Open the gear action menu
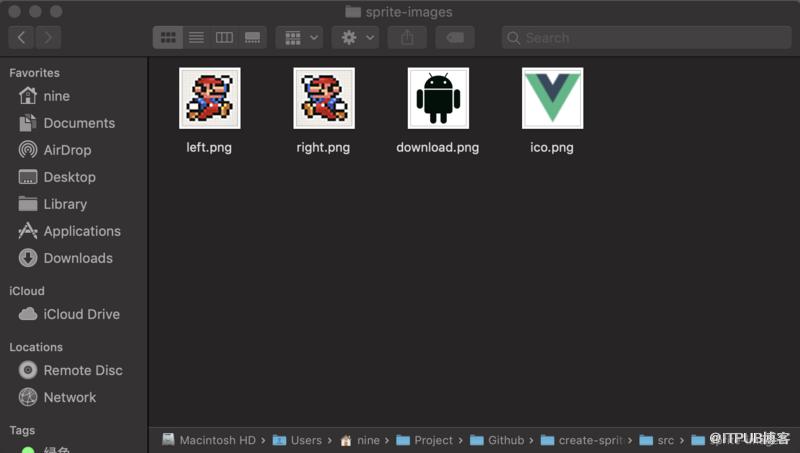This screenshot has height=453, width=800. [356, 38]
